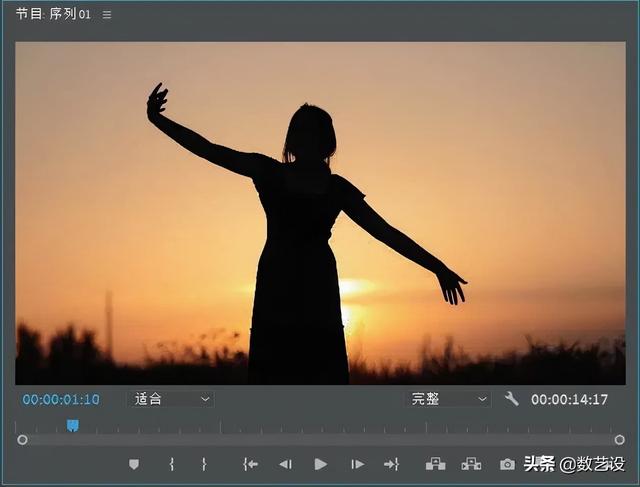Click the Mark In bracket icon
This screenshot has height=487, width=640.
(x=172, y=464)
